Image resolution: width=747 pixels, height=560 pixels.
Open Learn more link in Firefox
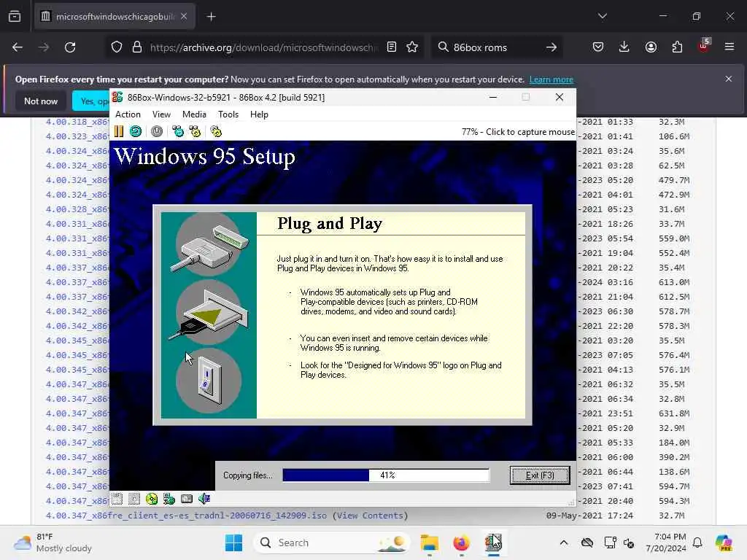click(x=551, y=79)
